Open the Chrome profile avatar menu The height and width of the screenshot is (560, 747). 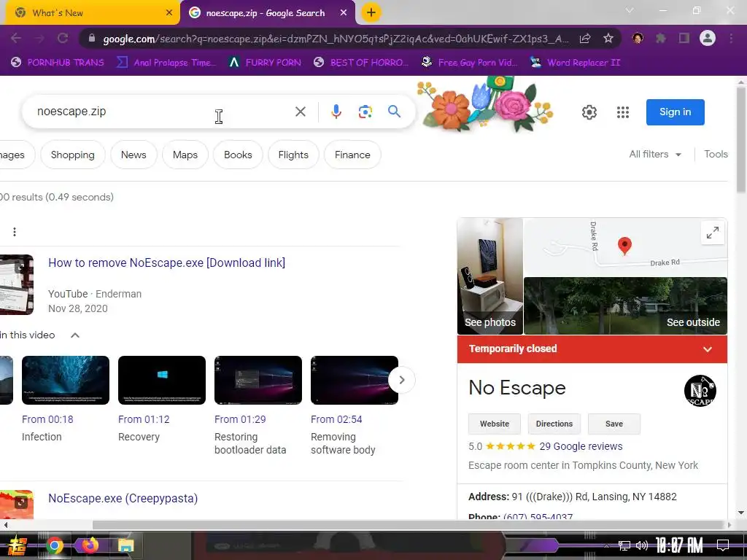[708, 38]
